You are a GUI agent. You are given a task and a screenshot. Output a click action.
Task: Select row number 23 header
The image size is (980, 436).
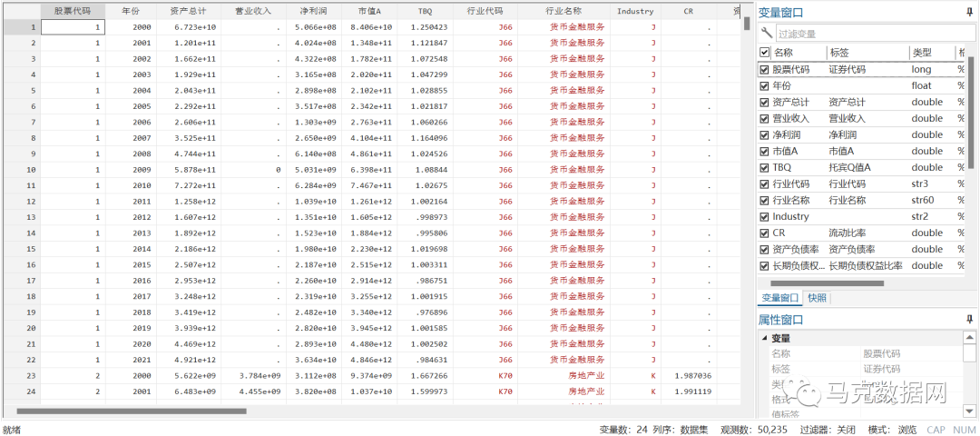pos(21,375)
